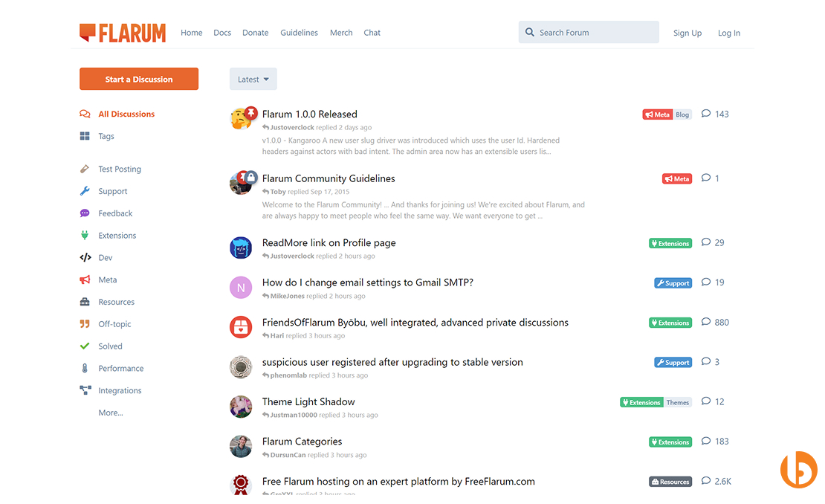
Task: Open the Home nav link
Action: pyautogui.click(x=192, y=33)
